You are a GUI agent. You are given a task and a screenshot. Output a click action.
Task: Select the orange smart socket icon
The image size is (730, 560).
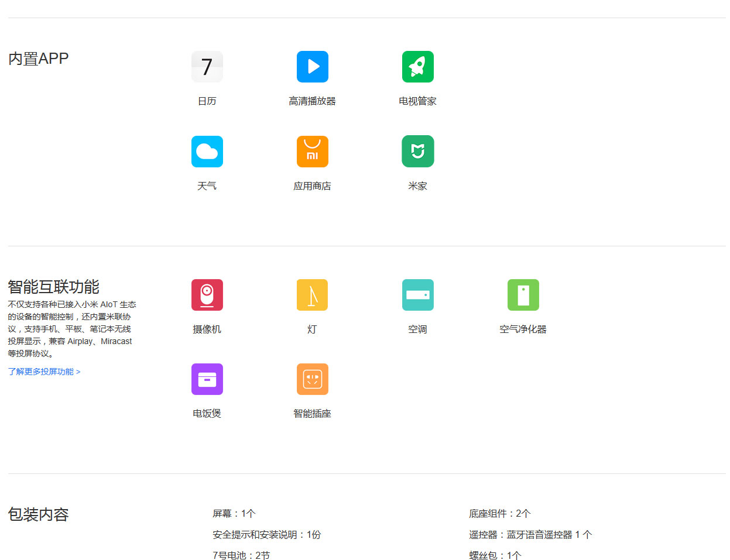(312, 379)
